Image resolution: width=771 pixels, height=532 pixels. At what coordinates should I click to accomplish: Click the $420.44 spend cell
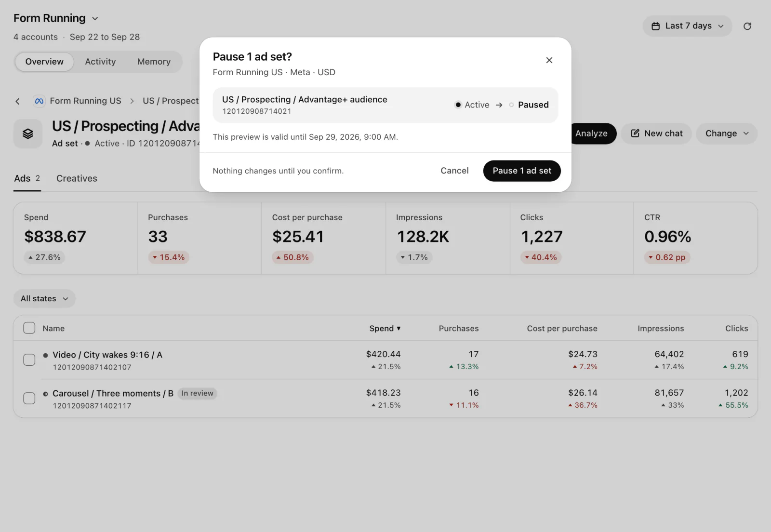(x=383, y=354)
